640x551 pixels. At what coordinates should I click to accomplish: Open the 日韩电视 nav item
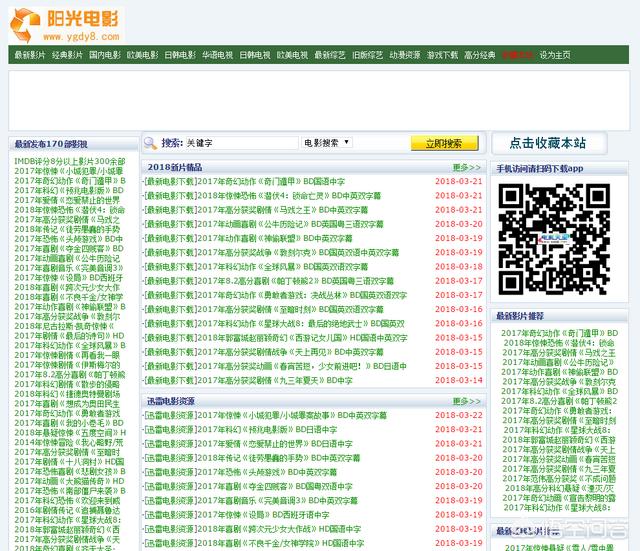(x=255, y=55)
